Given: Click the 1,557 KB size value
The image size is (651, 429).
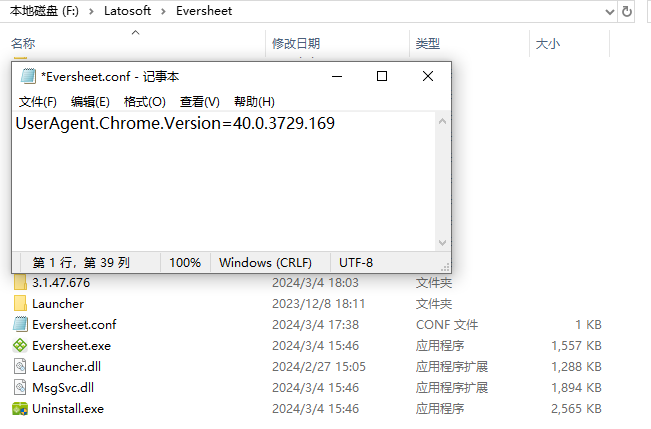Looking at the screenshot, I should point(576,346).
